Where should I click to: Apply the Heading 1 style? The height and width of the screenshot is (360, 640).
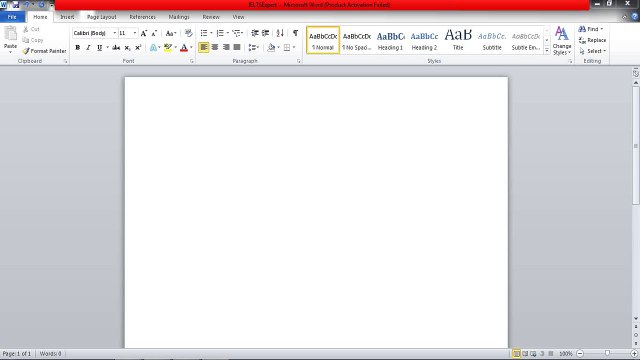[x=390, y=40]
